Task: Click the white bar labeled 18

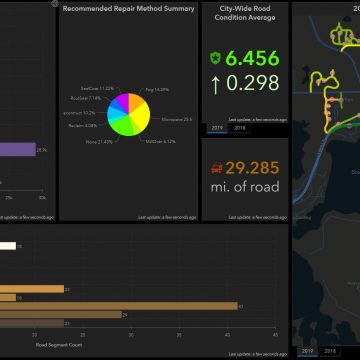Action: [x=8, y=246]
